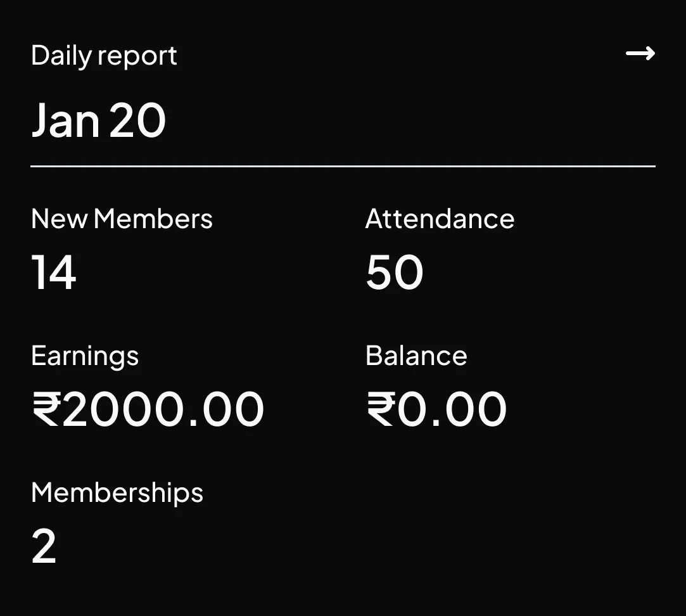Click the Memberships count of 2

tap(43, 545)
